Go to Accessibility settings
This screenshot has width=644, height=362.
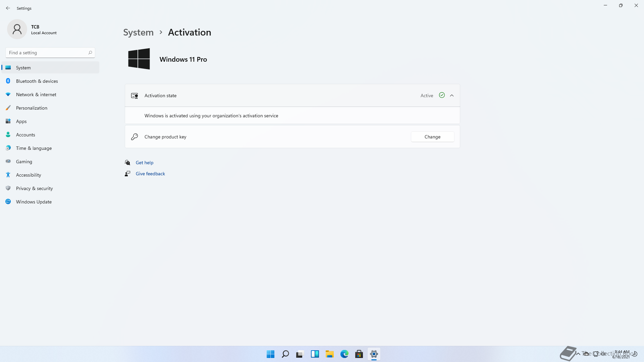50,175
